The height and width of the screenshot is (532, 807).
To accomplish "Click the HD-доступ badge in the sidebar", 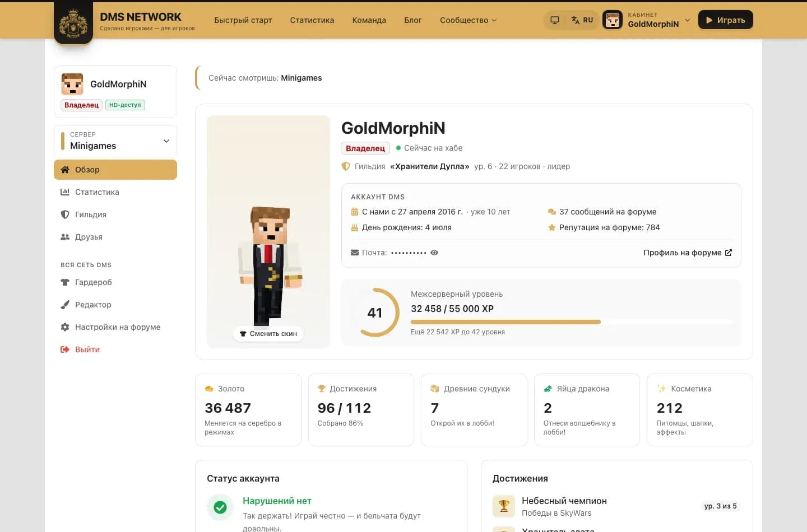I will (x=125, y=105).
